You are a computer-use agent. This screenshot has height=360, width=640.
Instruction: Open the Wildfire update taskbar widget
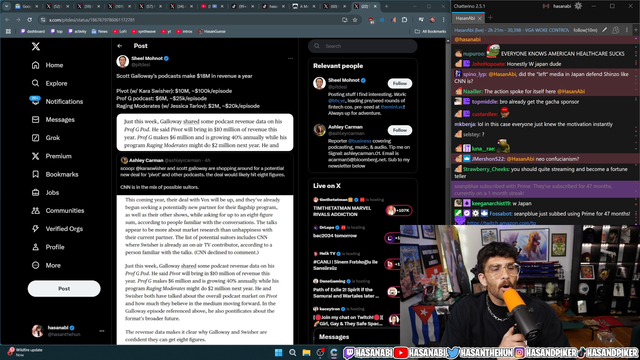pyautogui.click(x=25, y=352)
